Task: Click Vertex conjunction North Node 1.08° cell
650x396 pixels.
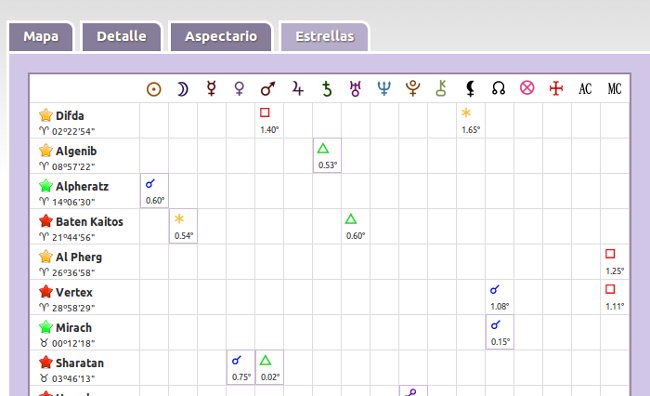Action: (x=500, y=297)
